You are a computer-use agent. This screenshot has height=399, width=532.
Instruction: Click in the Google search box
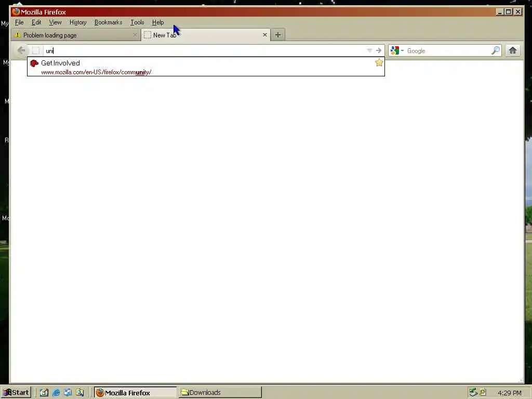tap(448, 50)
